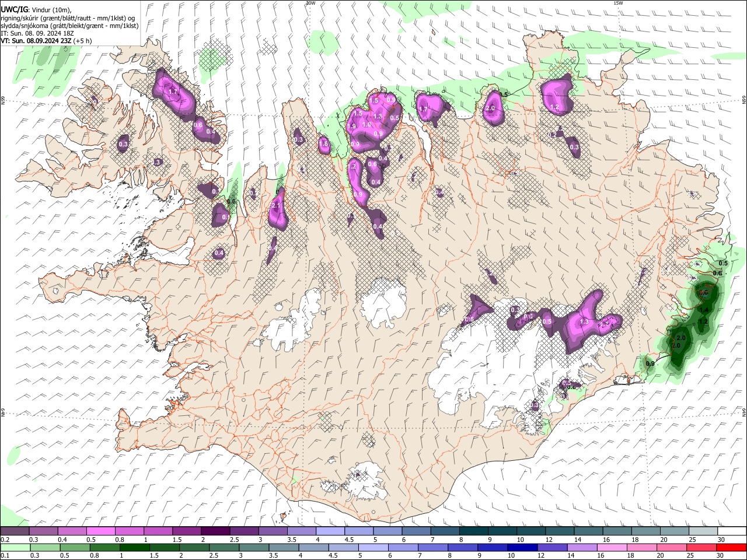
Task: Select the white swatch after 30 in the snow legend
Action: coord(732,531)
